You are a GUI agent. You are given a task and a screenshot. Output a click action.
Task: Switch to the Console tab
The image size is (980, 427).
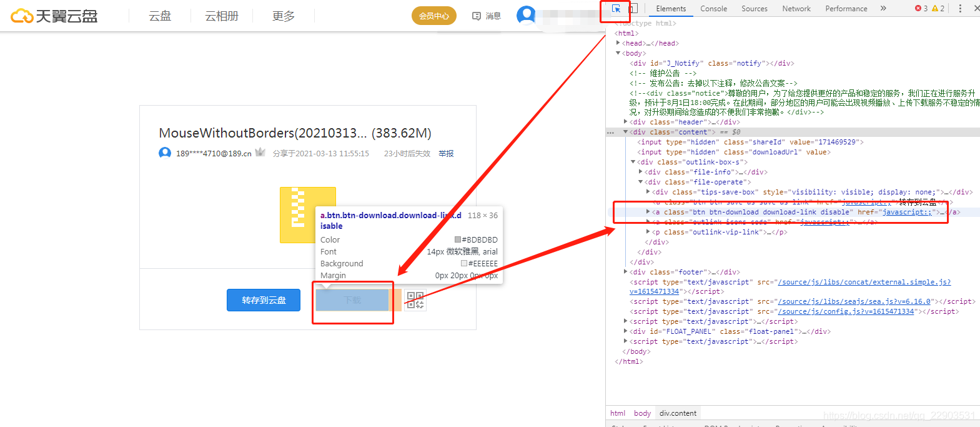click(713, 9)
